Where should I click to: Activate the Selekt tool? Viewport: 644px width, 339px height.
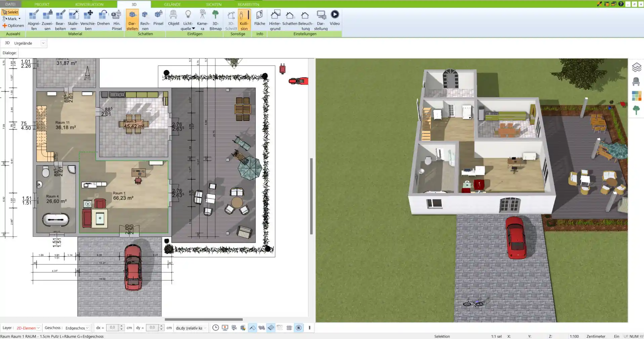pos(10,12)
